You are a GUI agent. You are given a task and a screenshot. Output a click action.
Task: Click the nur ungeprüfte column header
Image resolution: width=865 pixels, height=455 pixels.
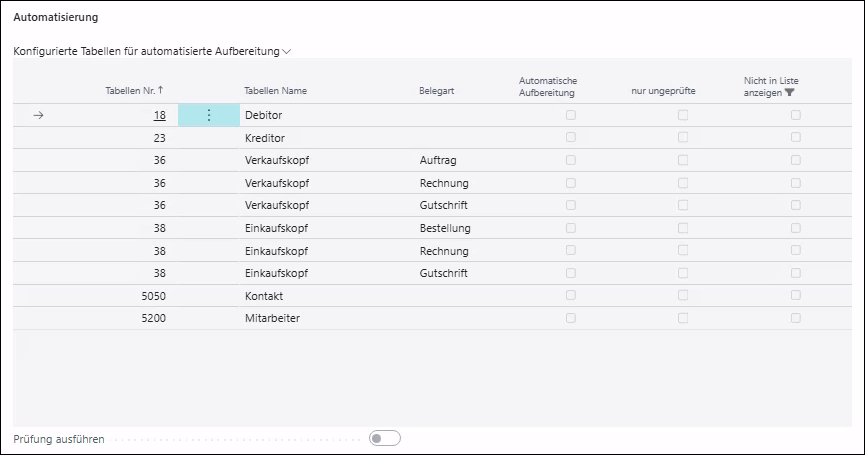coord(663,91)
